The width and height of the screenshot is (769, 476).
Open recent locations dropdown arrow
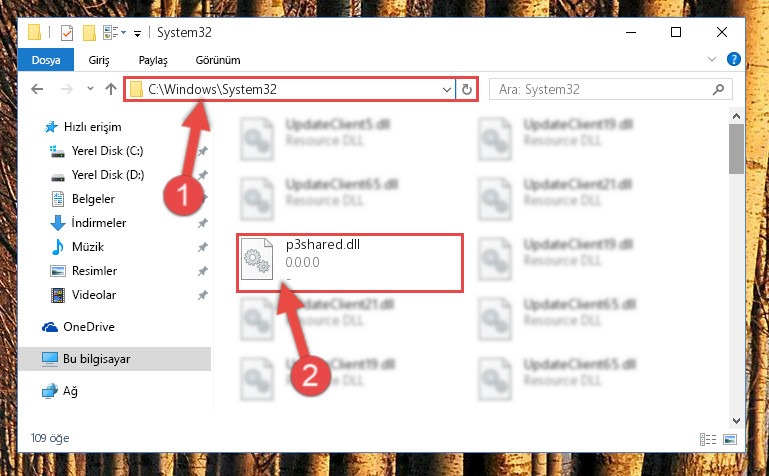90,89
